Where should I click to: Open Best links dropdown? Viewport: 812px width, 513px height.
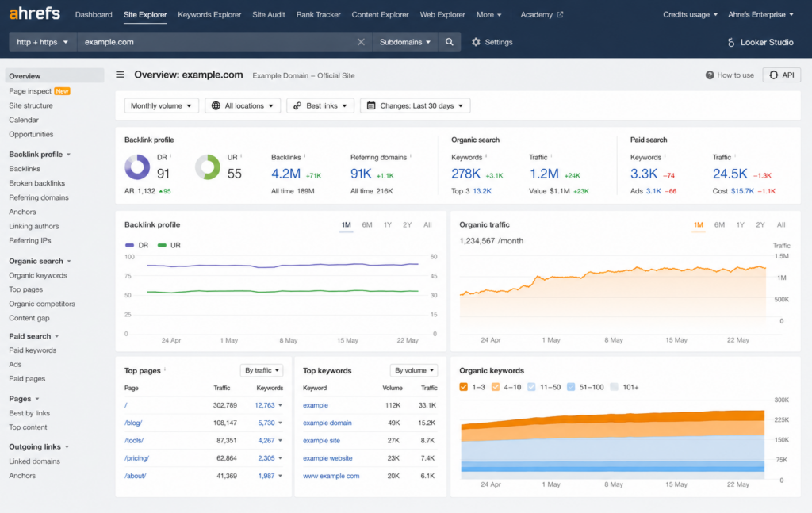coord(320,105)
